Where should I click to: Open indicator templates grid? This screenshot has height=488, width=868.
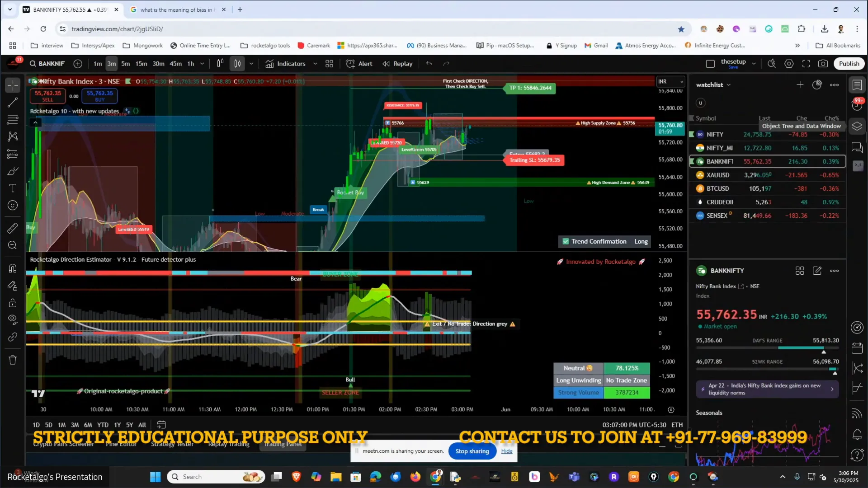330,64
